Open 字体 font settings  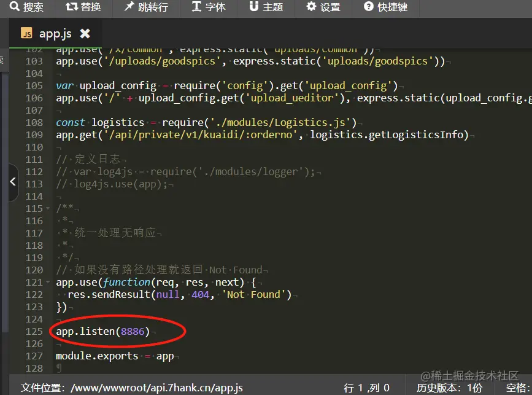point(209,7)
